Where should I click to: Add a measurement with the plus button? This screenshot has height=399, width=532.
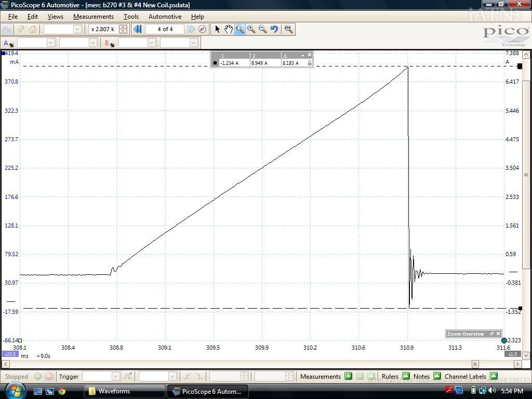pos(348,376)
